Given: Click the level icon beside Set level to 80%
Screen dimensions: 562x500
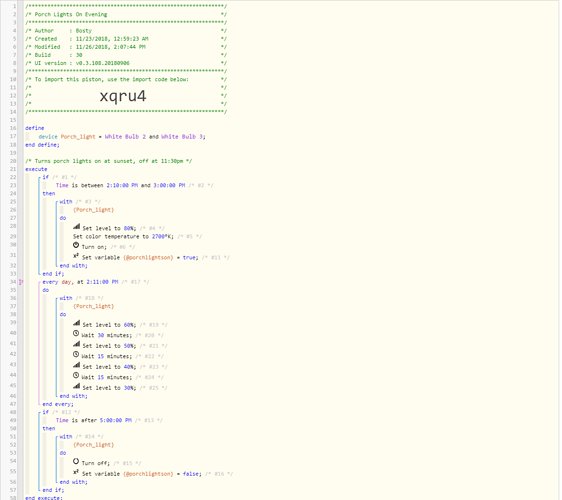Looking at the screenshot, I should (x=76, y=227).
